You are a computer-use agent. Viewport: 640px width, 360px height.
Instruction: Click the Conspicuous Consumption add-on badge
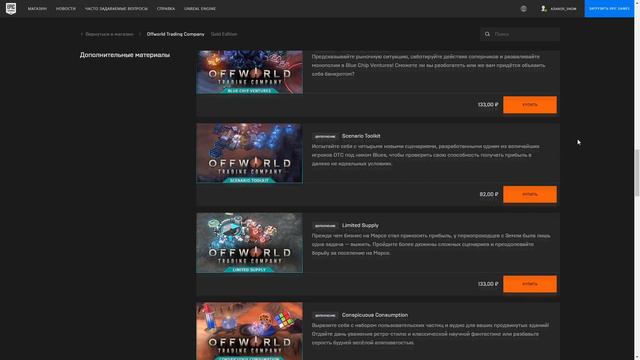325,316
